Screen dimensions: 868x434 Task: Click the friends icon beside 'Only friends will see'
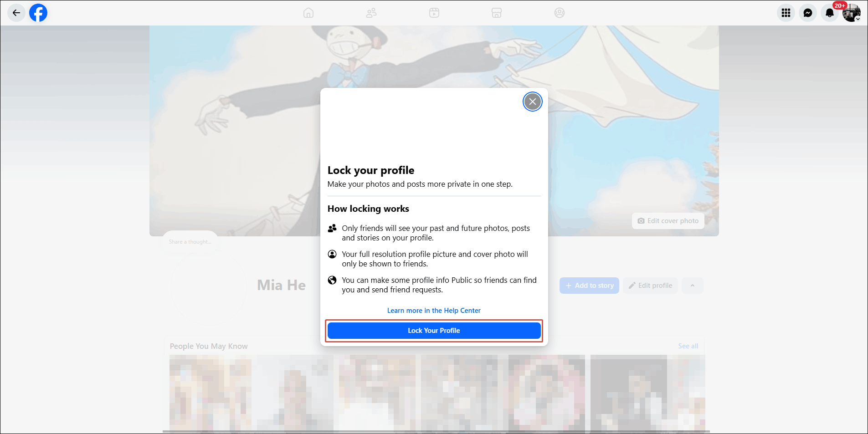332,228
